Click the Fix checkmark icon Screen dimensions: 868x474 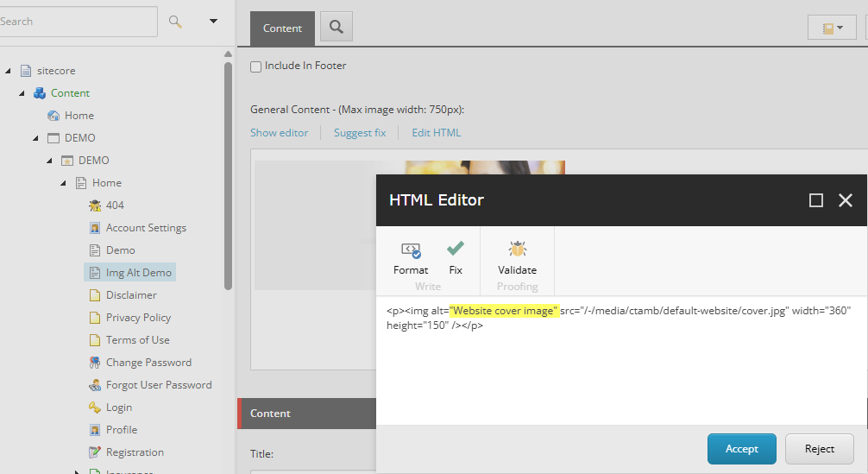tap(456, 249)
